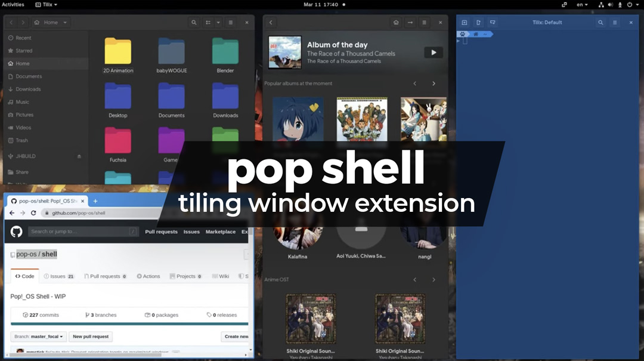Open Trash in the Files sidebar
Screen dimensions: 644x361
(x=45, y=140)
